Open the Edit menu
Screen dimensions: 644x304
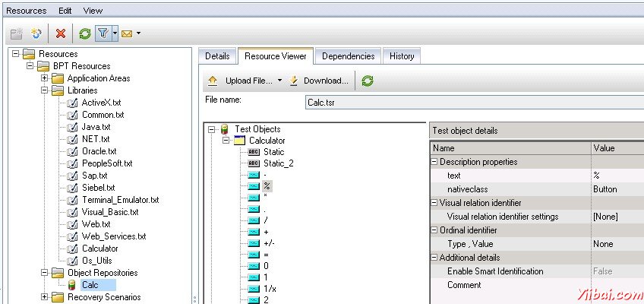coord(65,11)
